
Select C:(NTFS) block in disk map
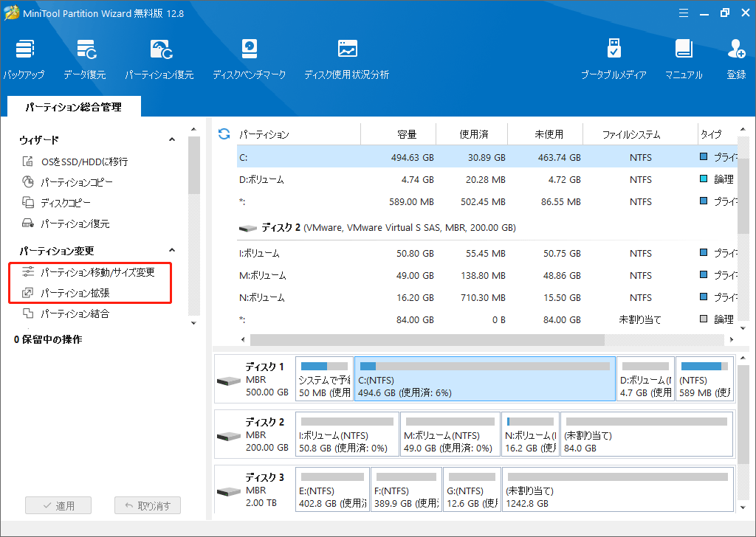[485, 378]
